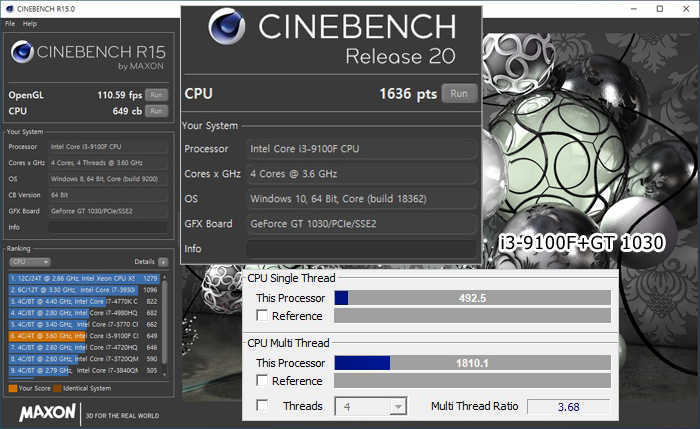Open the CPU ranking dropdown
The width and height of the screenshot is (700, 429).
click(x=29, y=262)
